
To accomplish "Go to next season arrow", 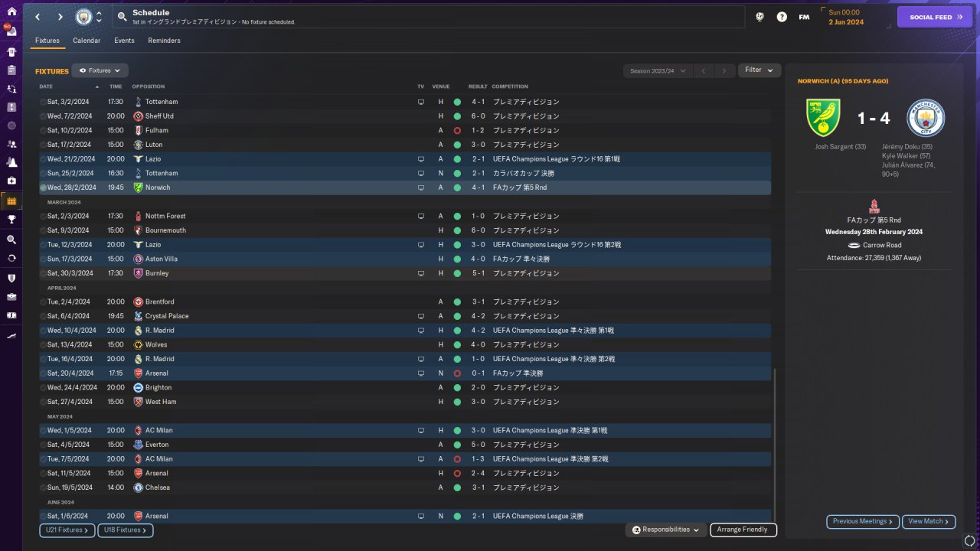I will pos(724,71).
